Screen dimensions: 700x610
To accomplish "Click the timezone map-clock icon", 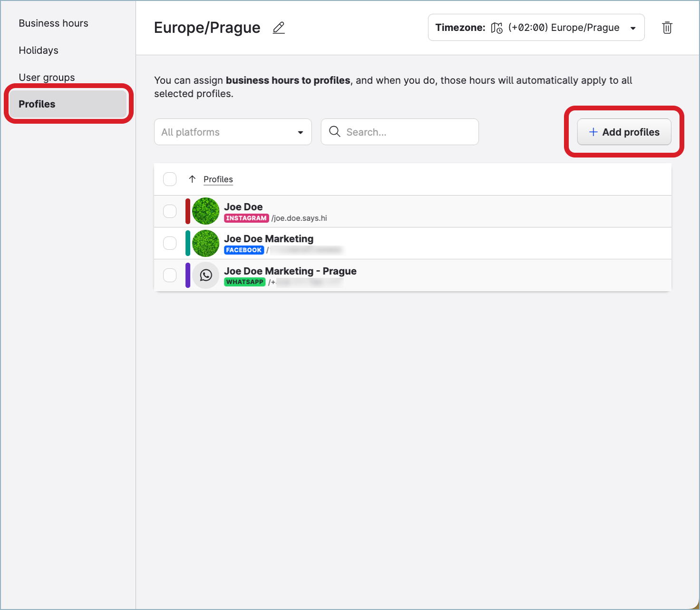I will [x=496, y=28].
